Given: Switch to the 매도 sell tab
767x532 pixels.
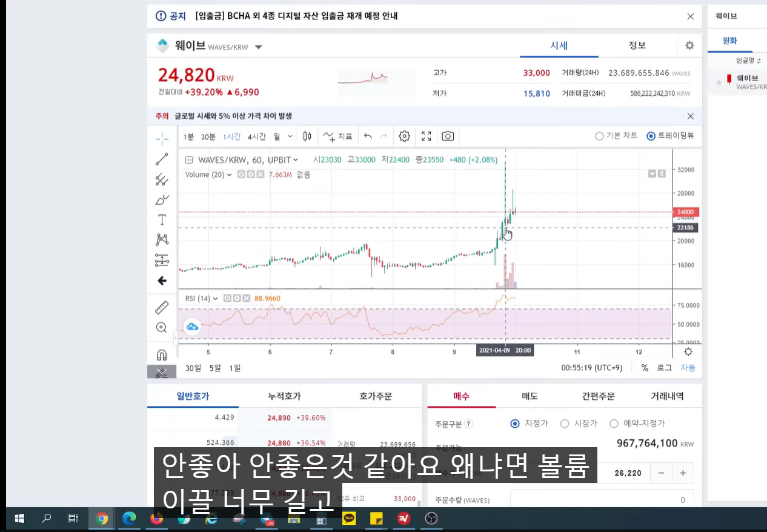Looking at the screenshot, I should coord(530,396).
